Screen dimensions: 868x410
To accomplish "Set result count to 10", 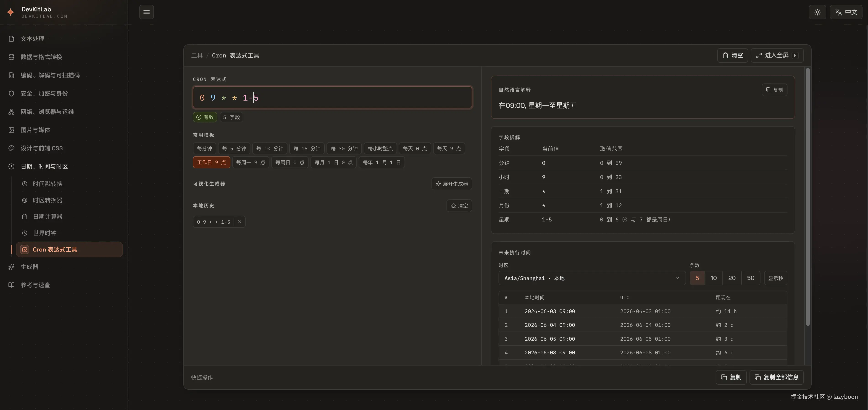I will [713, 278].
